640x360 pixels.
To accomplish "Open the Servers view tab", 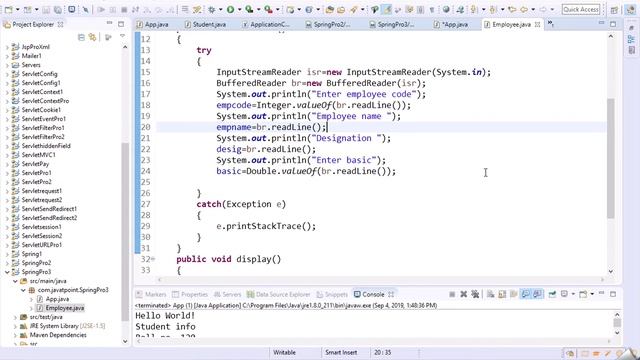I will coord(227,294).
